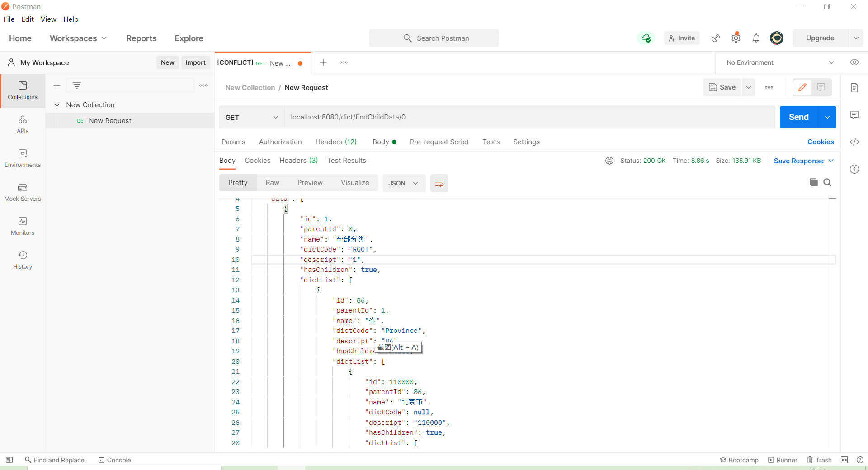Click the Import button
The height and width of the screenshot is (470, 868).
195,62
